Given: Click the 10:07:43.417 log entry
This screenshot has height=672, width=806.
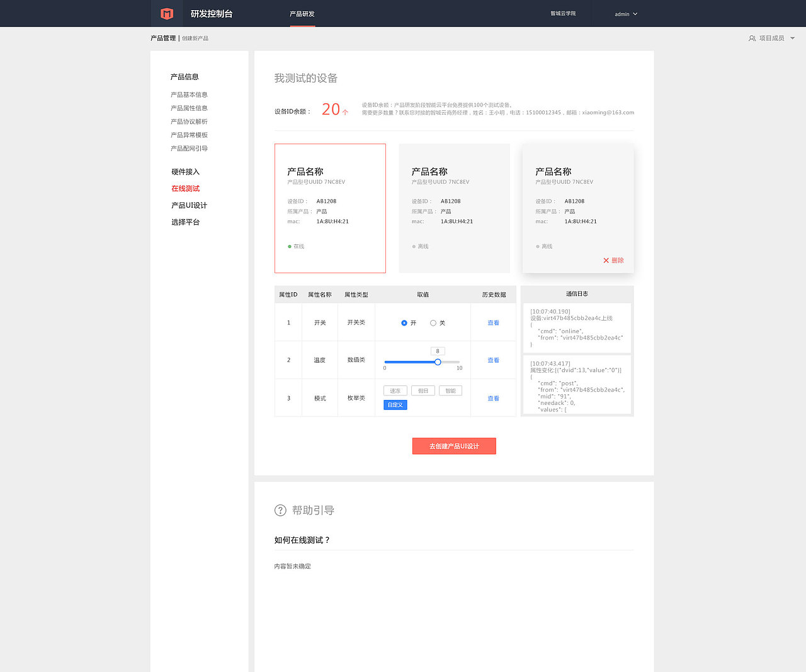Looking at the screenshot, I should [577, 384].
